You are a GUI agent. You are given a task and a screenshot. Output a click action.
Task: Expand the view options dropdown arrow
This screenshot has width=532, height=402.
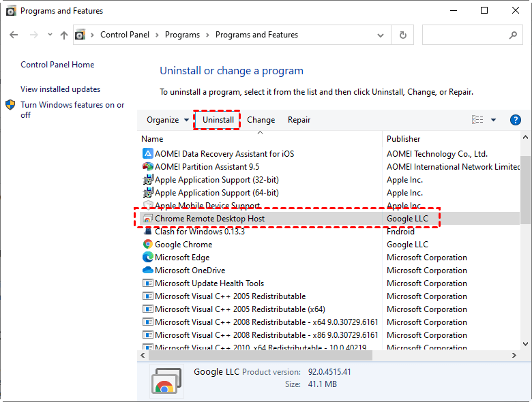(494, 120)
